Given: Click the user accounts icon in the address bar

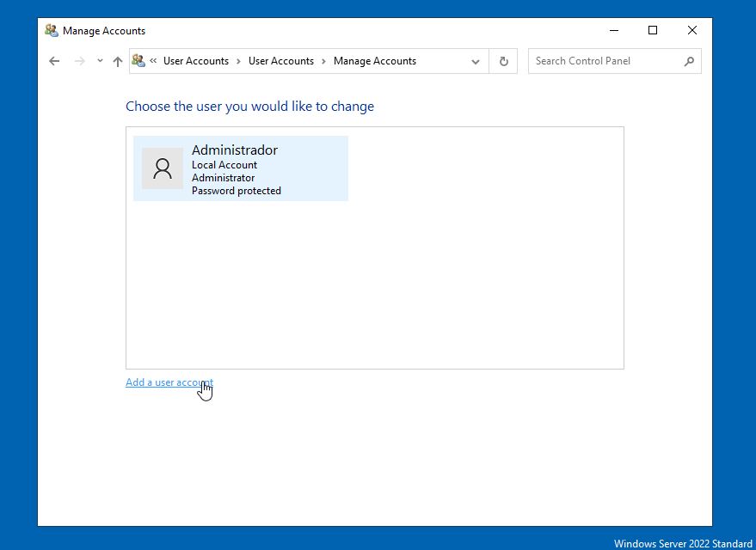Looking at the screenshot, I should click(x=138, y=61).
